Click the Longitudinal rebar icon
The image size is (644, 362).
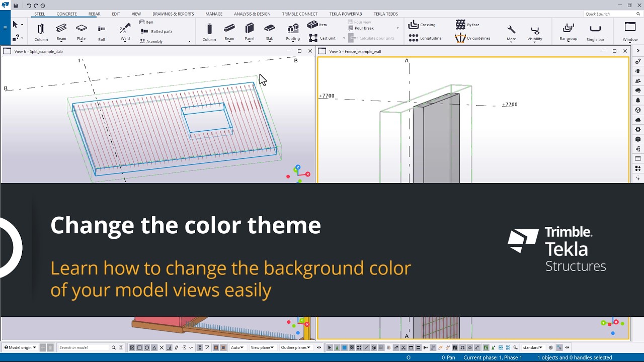(x=414, y=38)
